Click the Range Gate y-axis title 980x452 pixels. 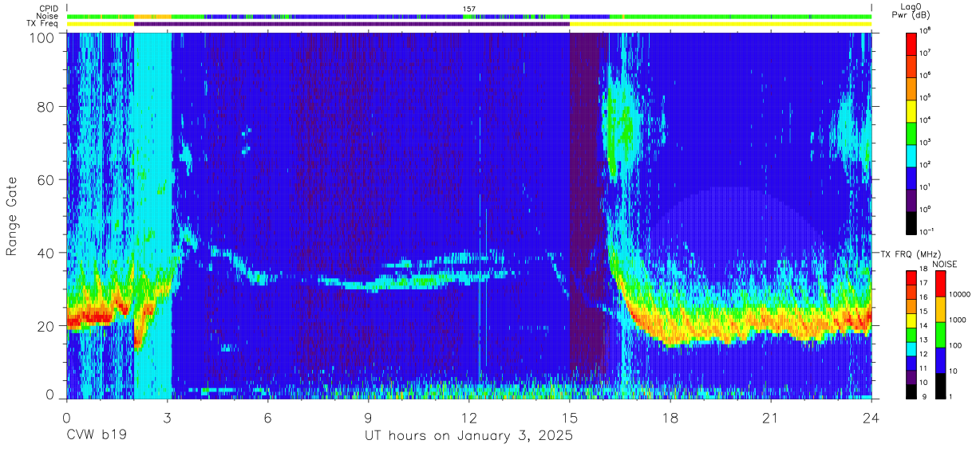[12, 217]
